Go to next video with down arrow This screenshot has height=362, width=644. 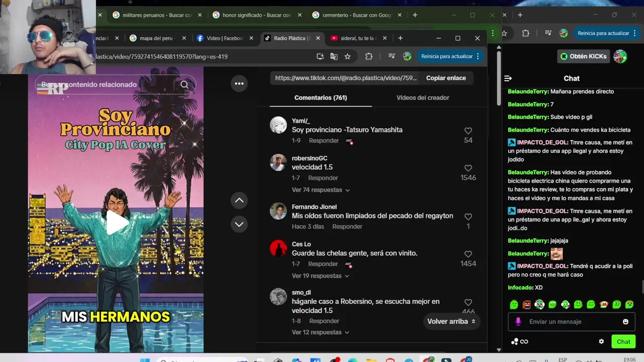[239, 224]
